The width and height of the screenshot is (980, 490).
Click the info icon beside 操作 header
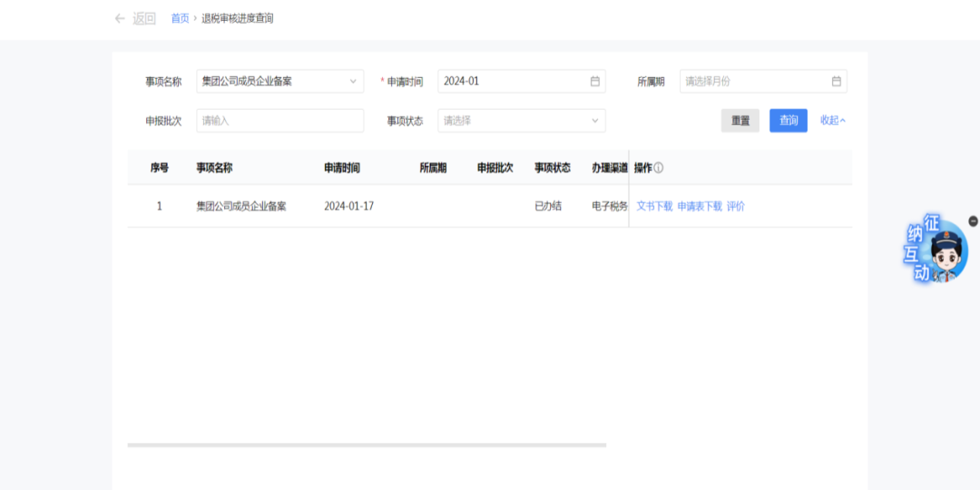tap(659, 168)
